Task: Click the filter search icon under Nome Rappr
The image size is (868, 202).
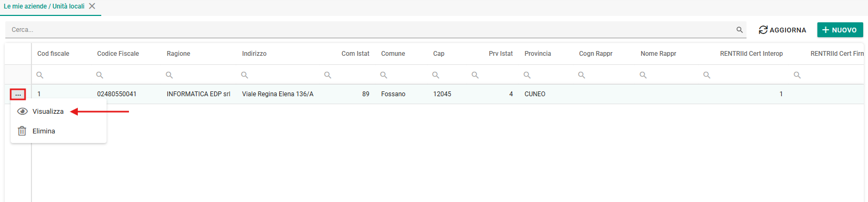Action: coord(643,75)
